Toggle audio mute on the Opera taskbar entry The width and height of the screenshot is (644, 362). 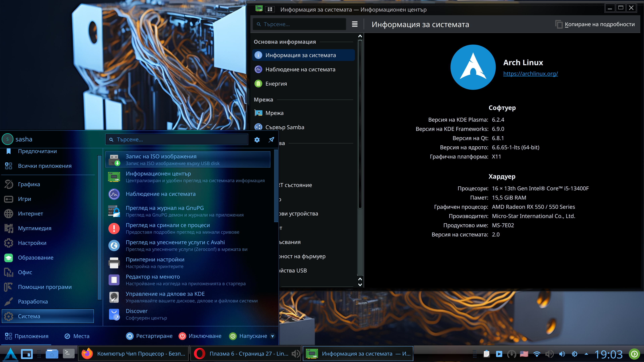point(296,354)
